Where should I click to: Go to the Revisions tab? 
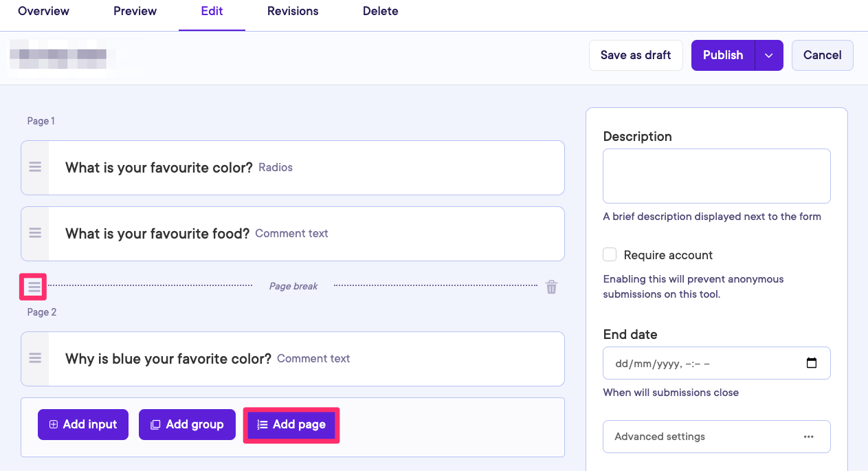pyautogui.click(x=293, y=11)
